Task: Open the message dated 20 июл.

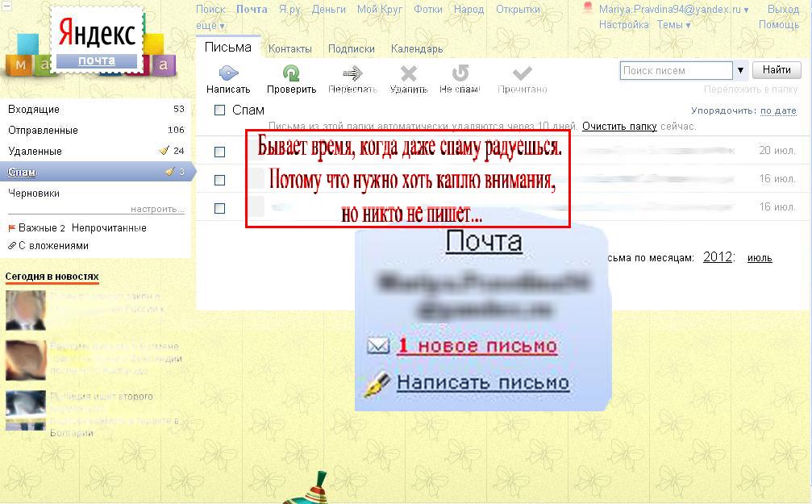Action: point(504,152)
